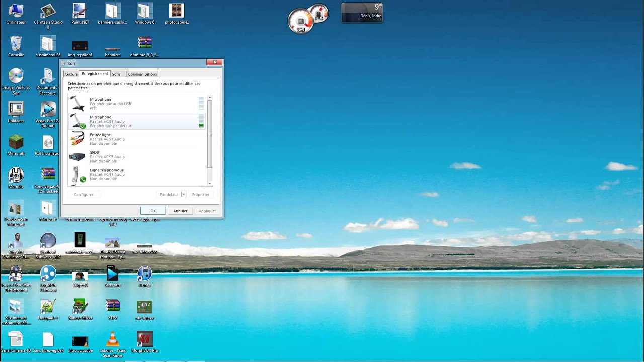Open Notepad++ shortcut
The width and height of the screenshot is (644, 362).
tap(48, 309)
